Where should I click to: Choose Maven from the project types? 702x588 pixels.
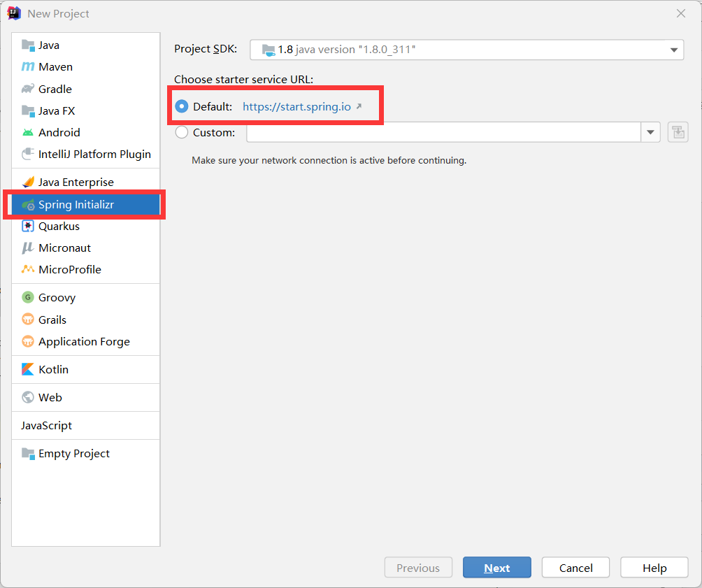click(86, 66)
